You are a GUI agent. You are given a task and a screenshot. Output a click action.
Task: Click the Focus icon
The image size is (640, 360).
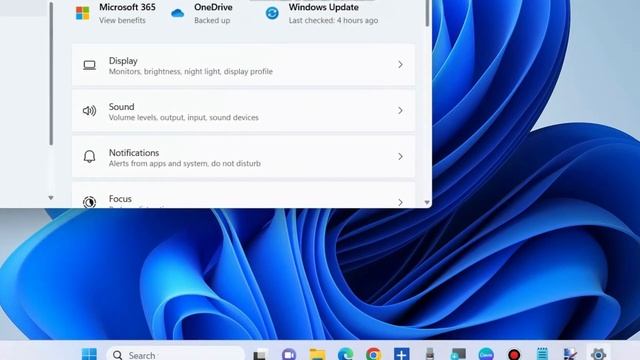point(89,202)
